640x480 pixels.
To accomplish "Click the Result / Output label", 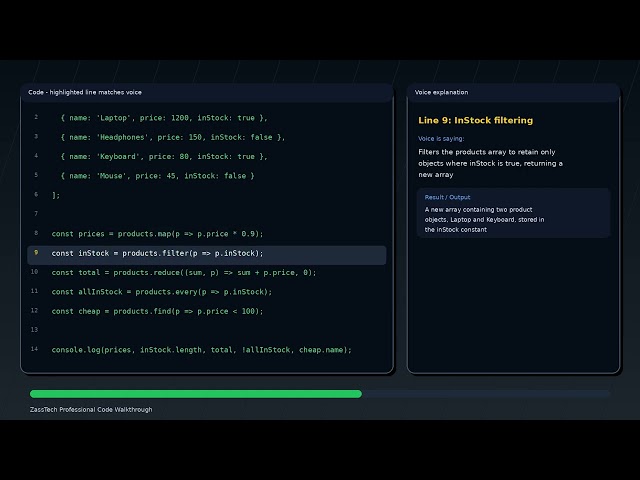I will coord(447,197).
